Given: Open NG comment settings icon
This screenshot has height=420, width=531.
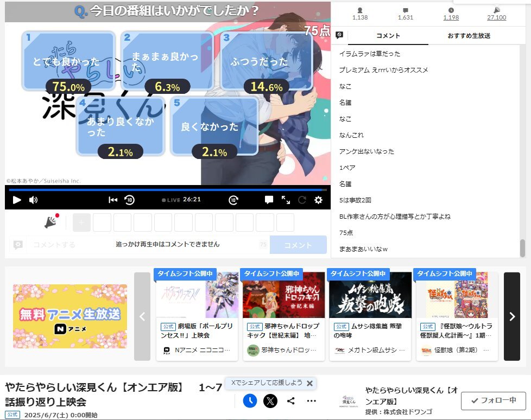Looking at the screenshot, I should click(x=339, y=35).
